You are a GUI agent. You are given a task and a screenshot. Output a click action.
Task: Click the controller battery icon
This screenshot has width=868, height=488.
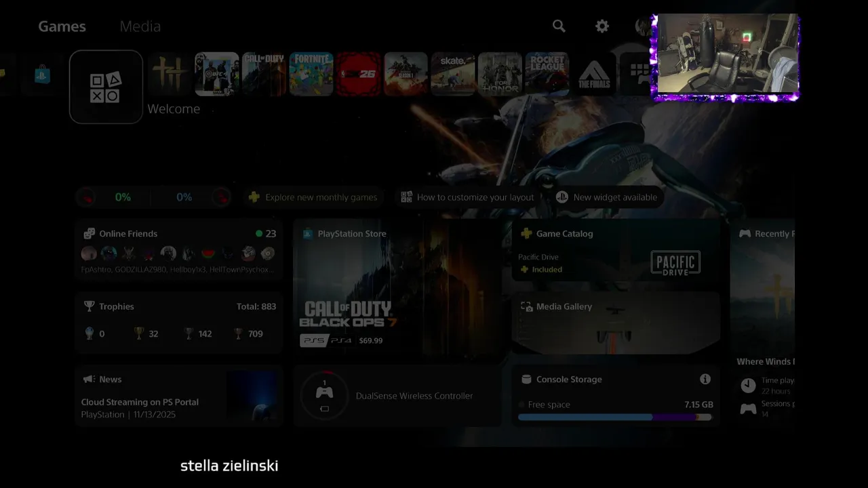click(x=324, y=408)
